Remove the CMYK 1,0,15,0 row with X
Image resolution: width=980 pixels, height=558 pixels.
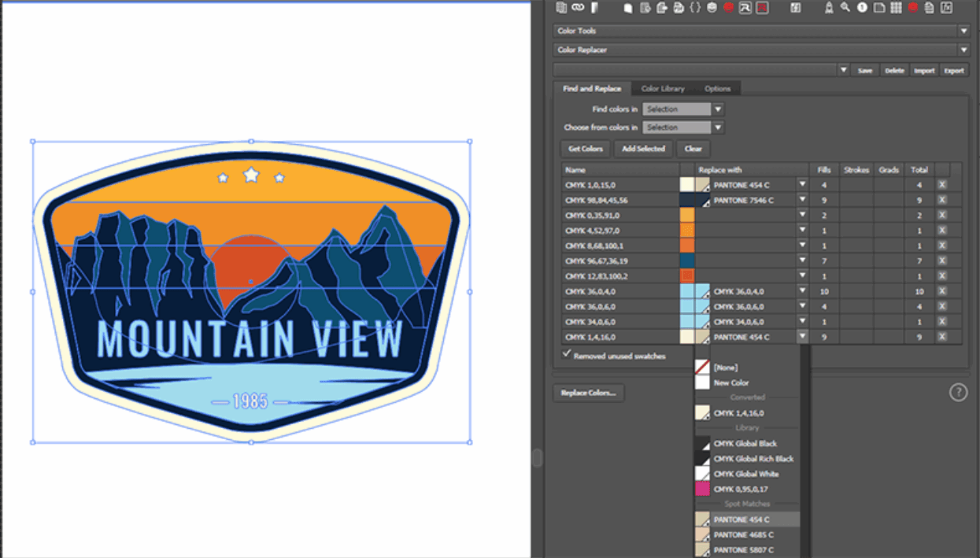tap(941, 185)
